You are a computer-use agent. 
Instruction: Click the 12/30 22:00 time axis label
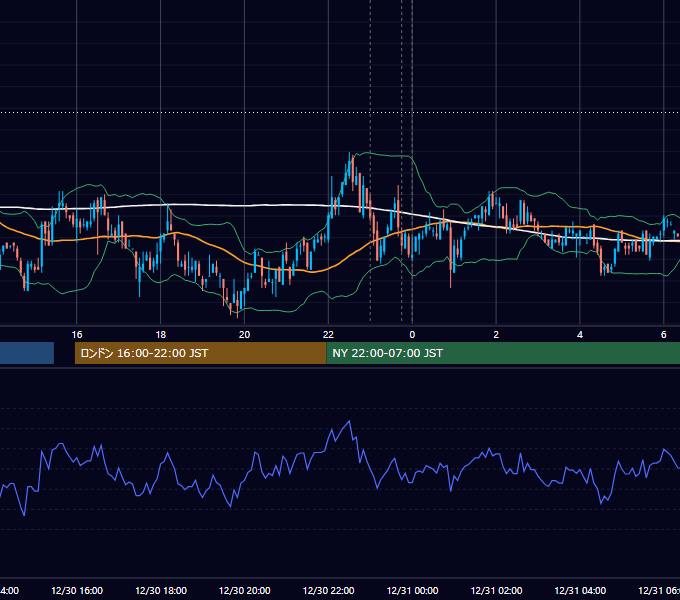click(x=328, y=590)
